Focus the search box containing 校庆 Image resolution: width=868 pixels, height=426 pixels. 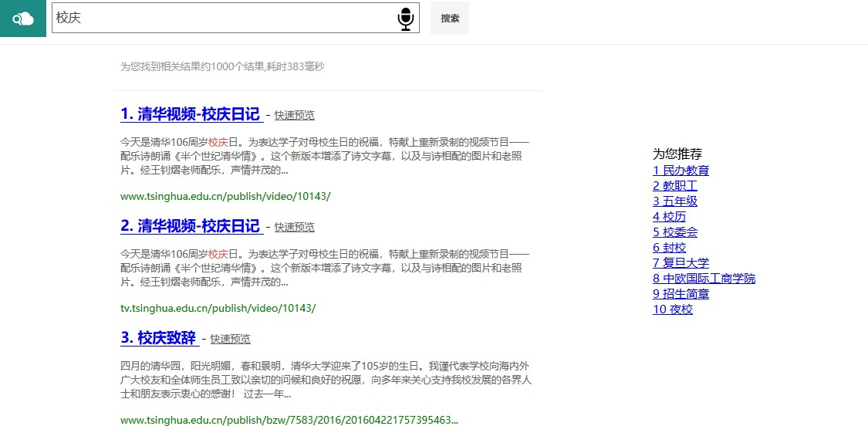pos(235,18)
